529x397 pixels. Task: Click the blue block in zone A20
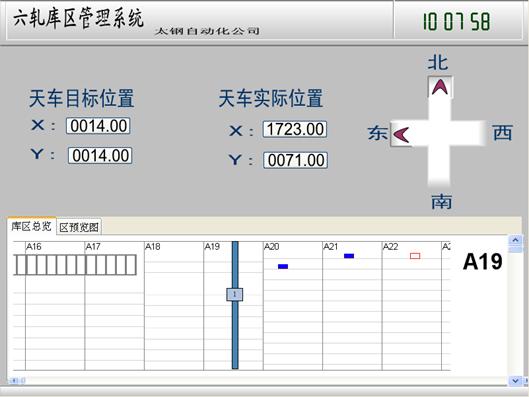(x=283, y=266)
